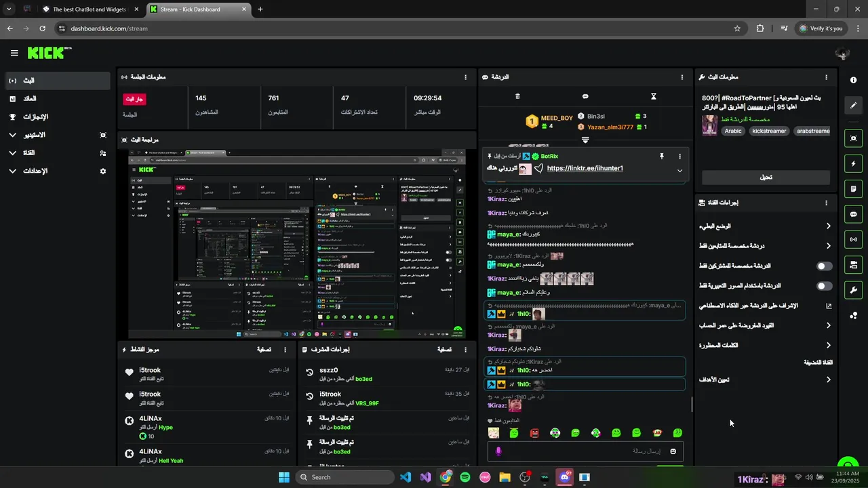The width and height of the screenshot is (868, 488).
Task: Click user 'sszz0' in moderator actions
Action: 328,370
